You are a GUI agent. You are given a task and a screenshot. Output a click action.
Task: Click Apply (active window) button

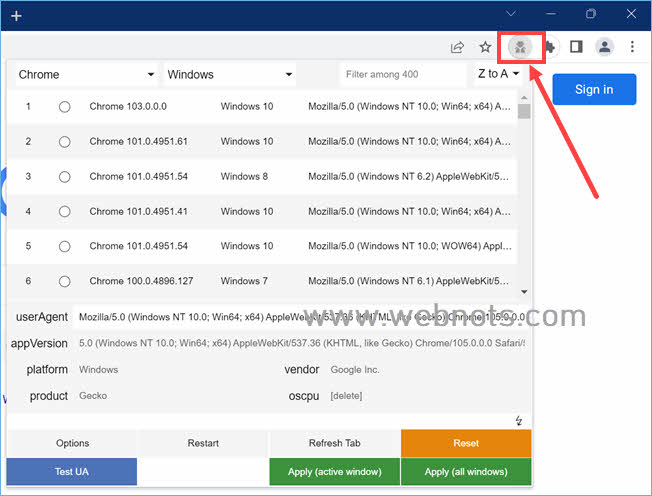click(x=334, y=471)
